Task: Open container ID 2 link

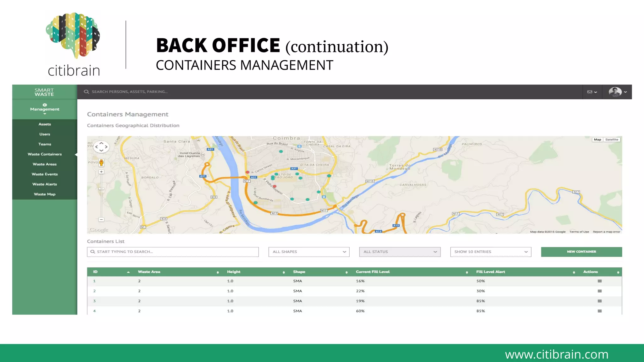Action: coord(94,291)
